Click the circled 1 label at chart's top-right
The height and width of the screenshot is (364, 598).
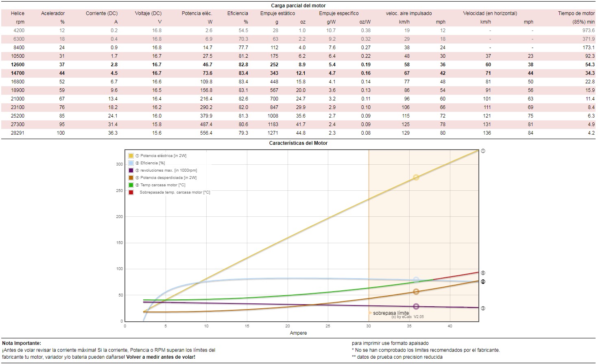click(483, 151)
